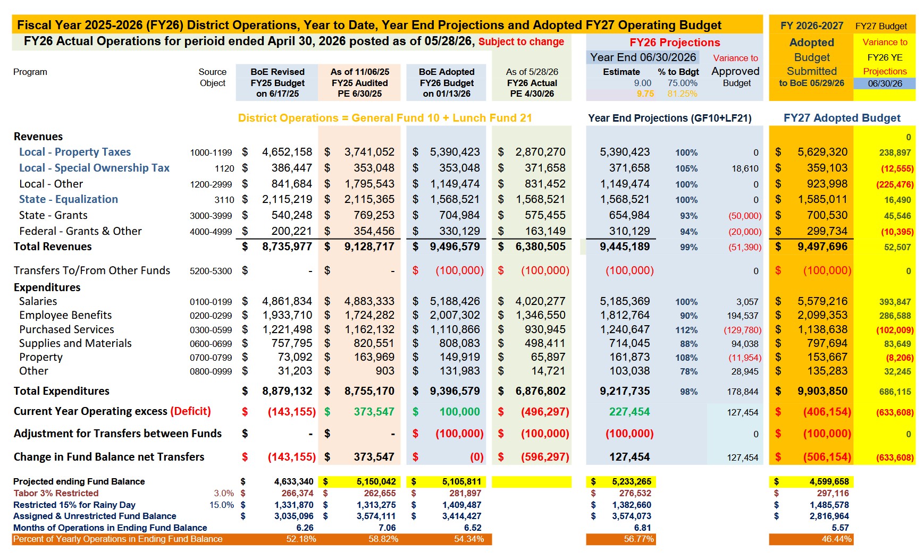
Task: Select the 'Tabor 3% Restricted' label
Action: (x=56, y=493)
